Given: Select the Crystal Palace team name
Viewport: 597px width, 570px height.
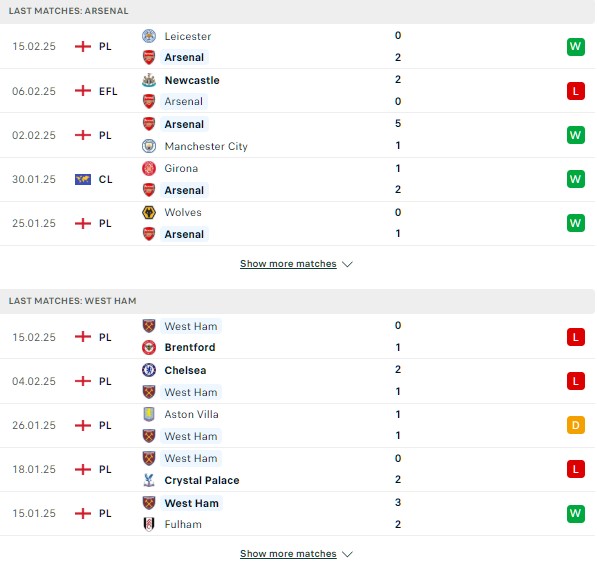Looking at the screenshot, I should 202,481.
